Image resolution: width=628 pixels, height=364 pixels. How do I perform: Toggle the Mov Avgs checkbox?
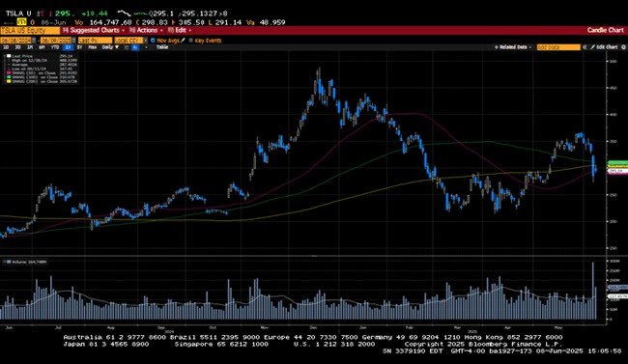pyautogui.click(x=153, y=41)
